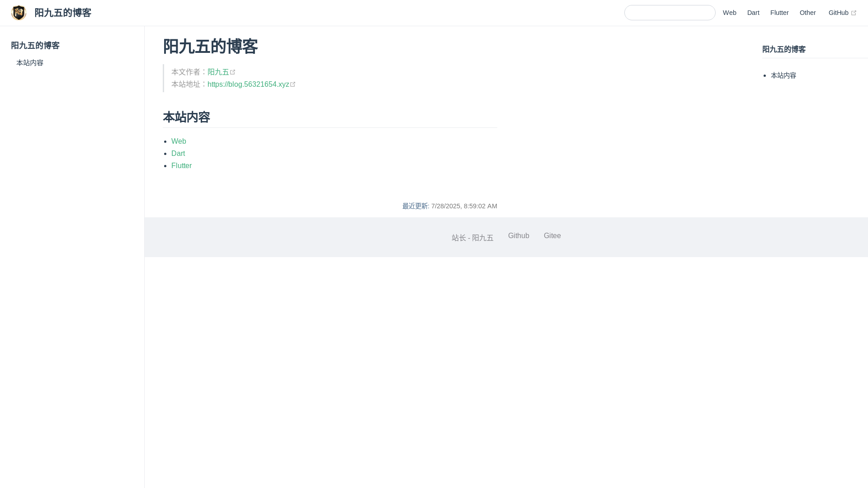Open the Github link in the footer
The image size is (868, 488).
pyautogui.click(x=519, y=235)
